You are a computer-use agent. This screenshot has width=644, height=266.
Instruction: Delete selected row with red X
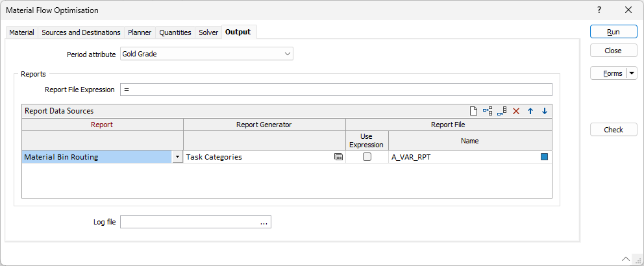[x=516, y=111]
